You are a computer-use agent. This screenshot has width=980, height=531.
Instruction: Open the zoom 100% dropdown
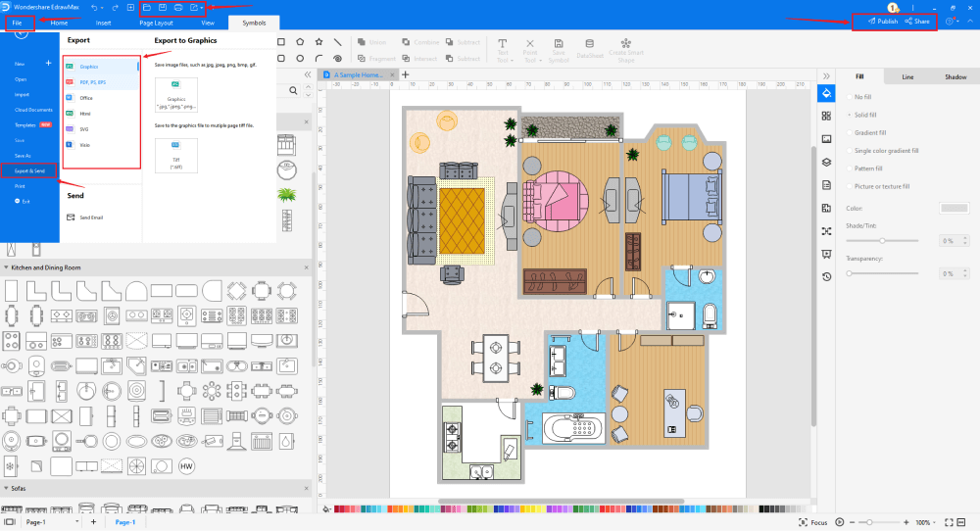click(934, 522)
